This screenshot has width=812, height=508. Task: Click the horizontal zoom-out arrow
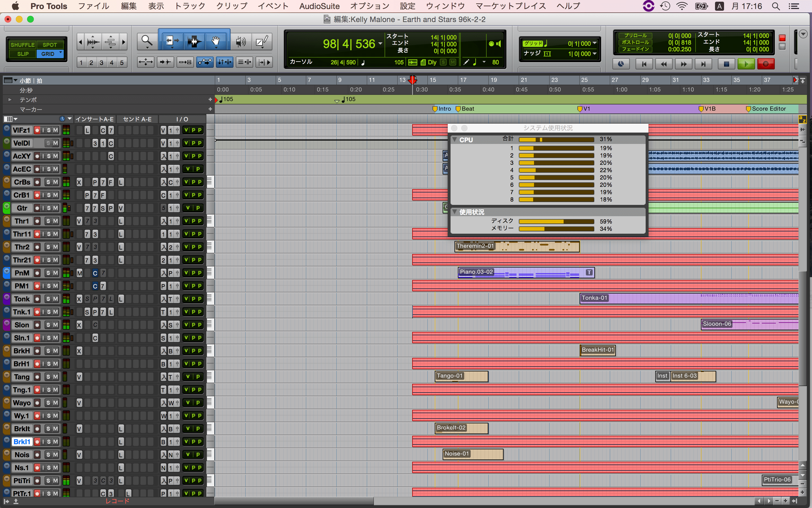pyautogui.click(x=80, y=42)
